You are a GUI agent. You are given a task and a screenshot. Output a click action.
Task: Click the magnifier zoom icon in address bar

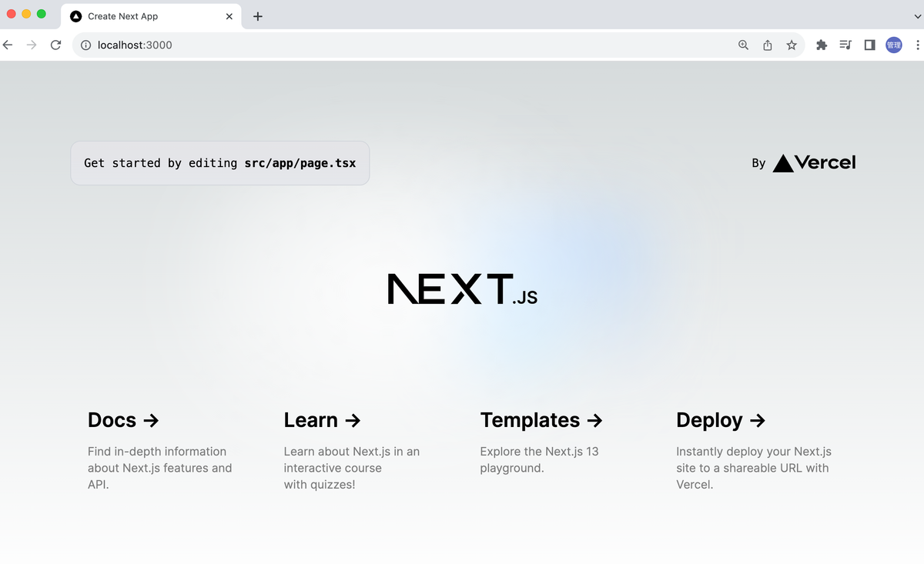pyautogui.click(x=742, y=45)
